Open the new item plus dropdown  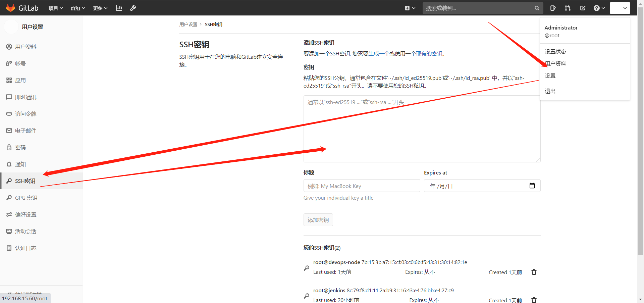pyautogui.click(x=410, y=8)
